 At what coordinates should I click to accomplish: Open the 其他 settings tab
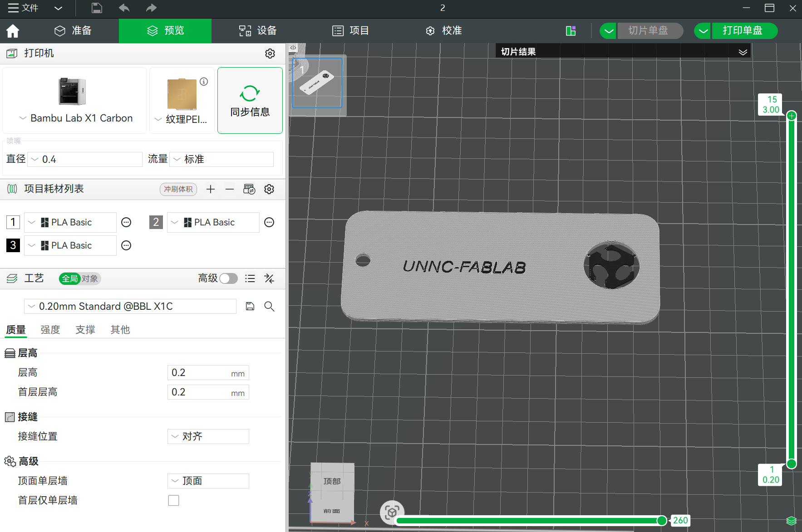(120, 330)
